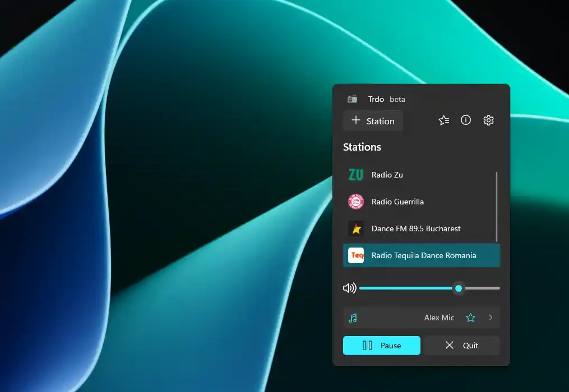Click the green ZU station logo

point(356,175)
